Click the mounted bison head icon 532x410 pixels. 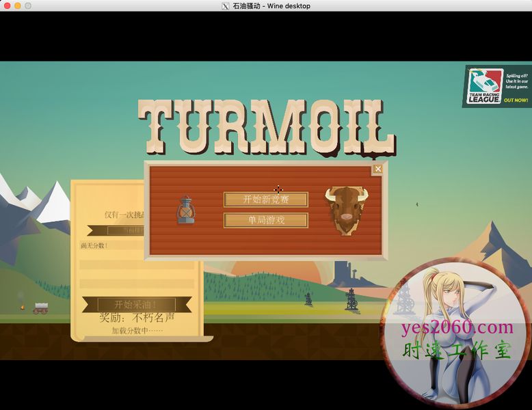click(345, 209)
